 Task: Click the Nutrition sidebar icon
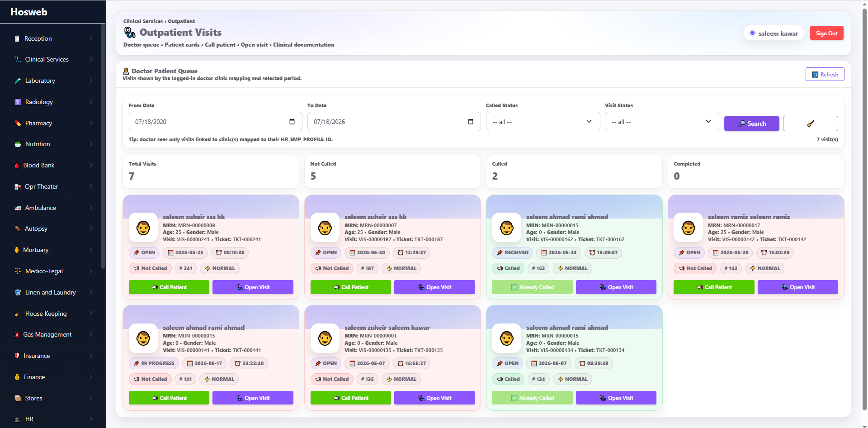tap(18, 144)
